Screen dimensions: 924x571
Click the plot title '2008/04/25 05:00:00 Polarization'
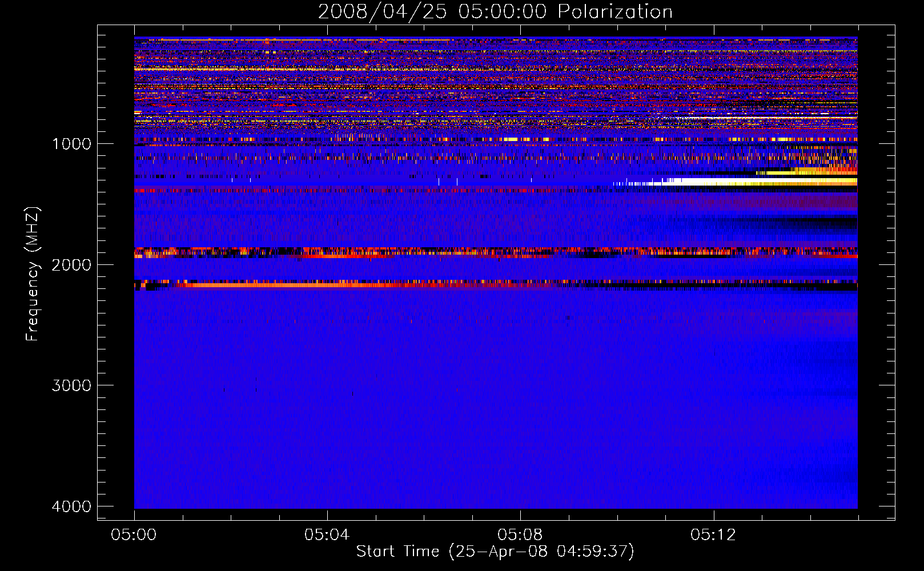(x=495, y=11)
